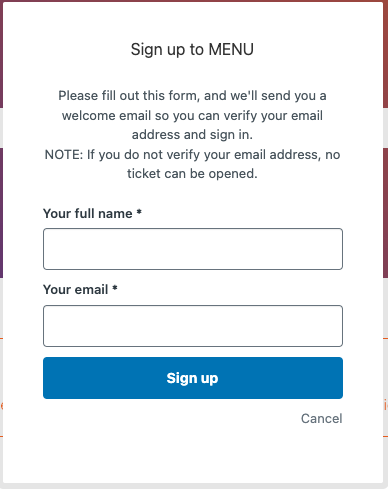This screenshot has height=489, width=388.
Task: Click the "Please fill out this form" line
Action: pyautogui.click(x=192, y=96)
